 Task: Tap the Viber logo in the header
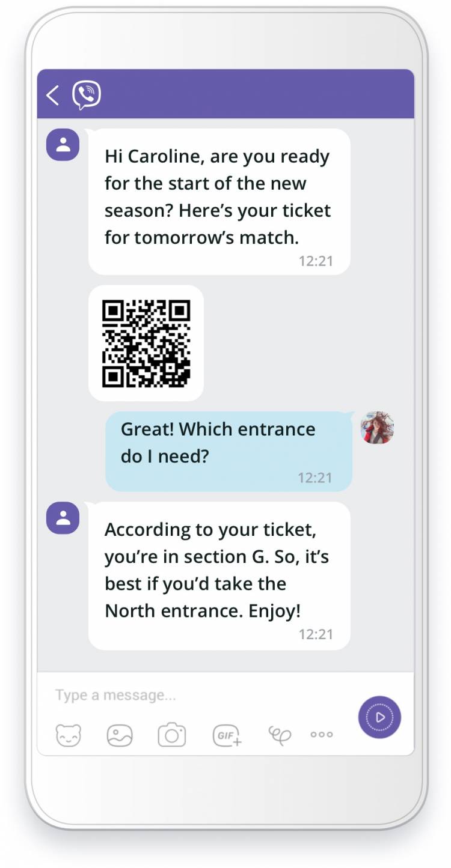point(87,95)
